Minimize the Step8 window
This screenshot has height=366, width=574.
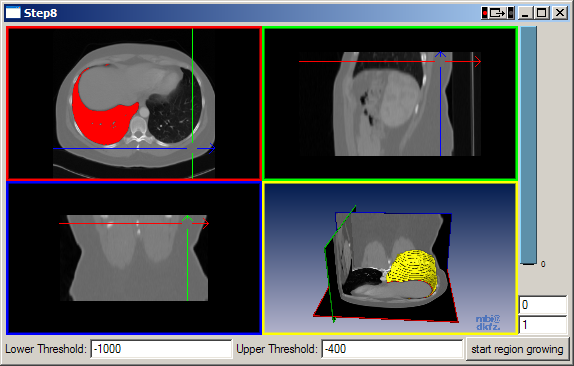click(x=525, y=13)
